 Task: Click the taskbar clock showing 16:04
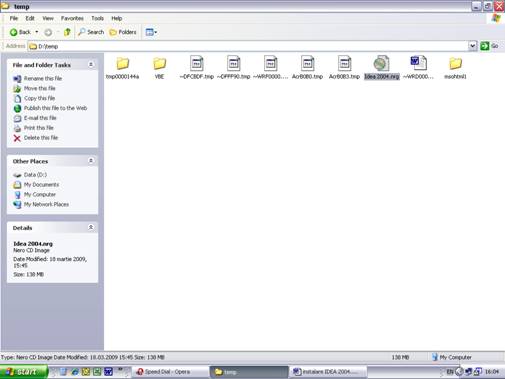pyautogui.click(x=492, y=372)
